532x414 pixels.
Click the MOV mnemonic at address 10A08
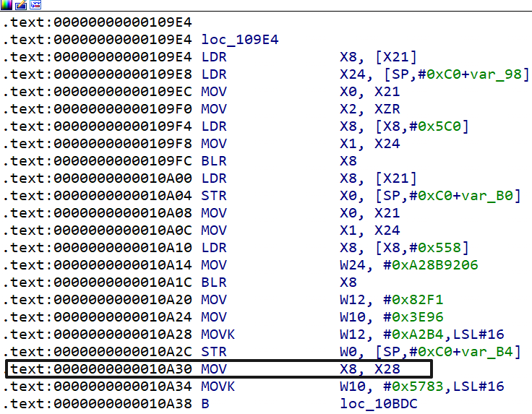[x=214, y=213]
